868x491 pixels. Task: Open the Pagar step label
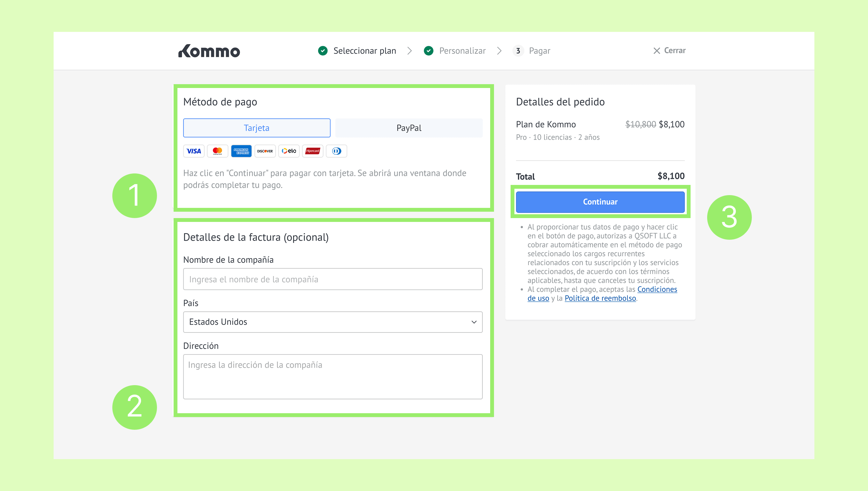point(539,51)
